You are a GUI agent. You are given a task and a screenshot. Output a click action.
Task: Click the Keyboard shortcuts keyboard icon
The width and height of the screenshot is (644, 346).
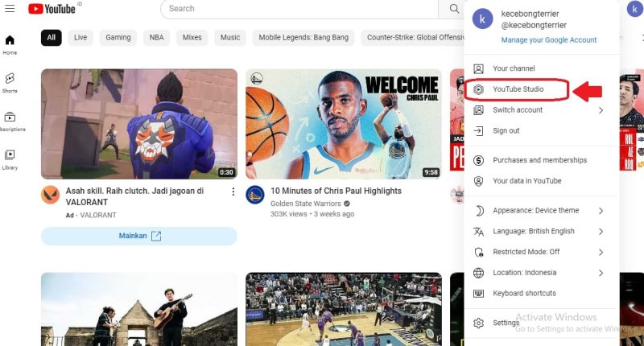(478, 294)
